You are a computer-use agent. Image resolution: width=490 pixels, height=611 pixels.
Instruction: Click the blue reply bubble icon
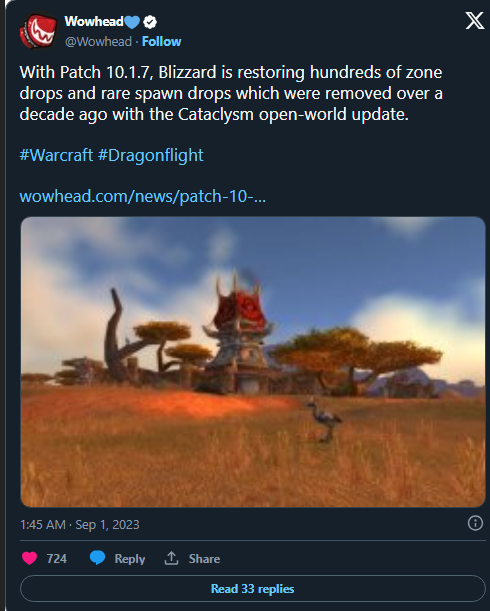point(97,558)
